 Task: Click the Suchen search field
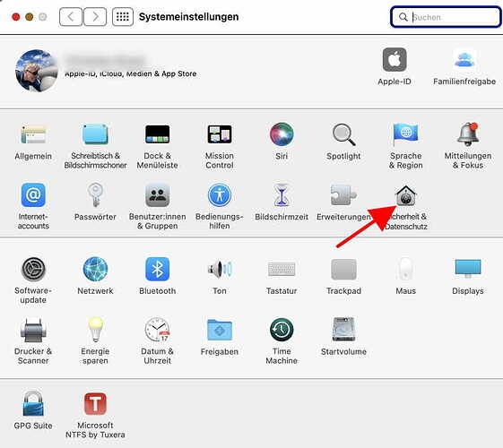446,17
